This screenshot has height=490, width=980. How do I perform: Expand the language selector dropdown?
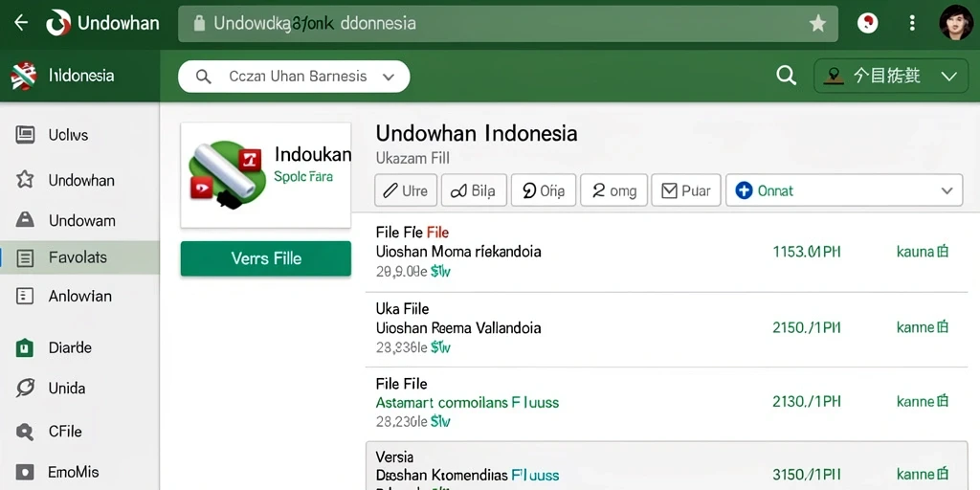point(891,77)
